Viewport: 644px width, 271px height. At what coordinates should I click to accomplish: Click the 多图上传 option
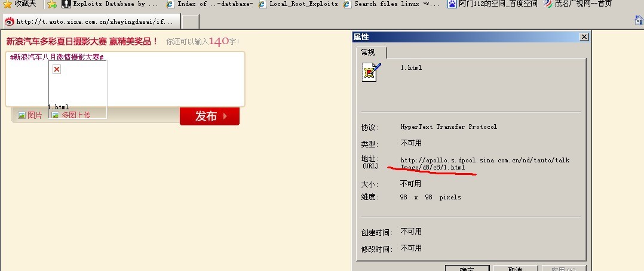click(71, 115)
